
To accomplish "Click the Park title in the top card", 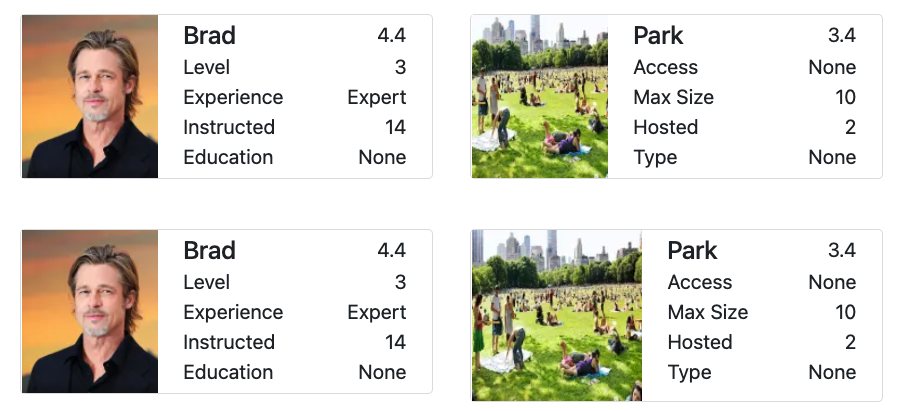I will (x=658, y=36).
